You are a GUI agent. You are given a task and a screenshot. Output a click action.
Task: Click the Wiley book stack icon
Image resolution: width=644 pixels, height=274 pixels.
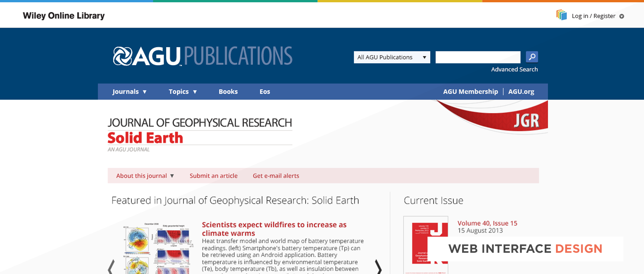[561, 15]
